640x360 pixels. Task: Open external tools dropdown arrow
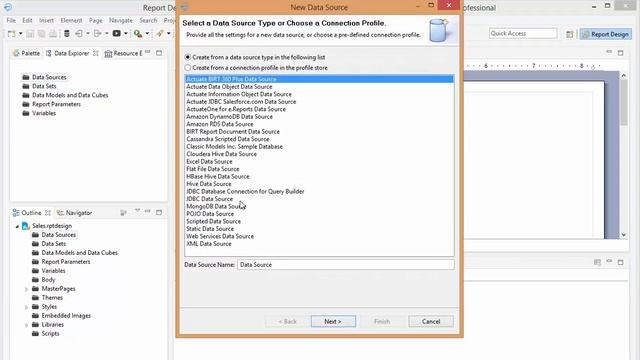coord(169,34)
